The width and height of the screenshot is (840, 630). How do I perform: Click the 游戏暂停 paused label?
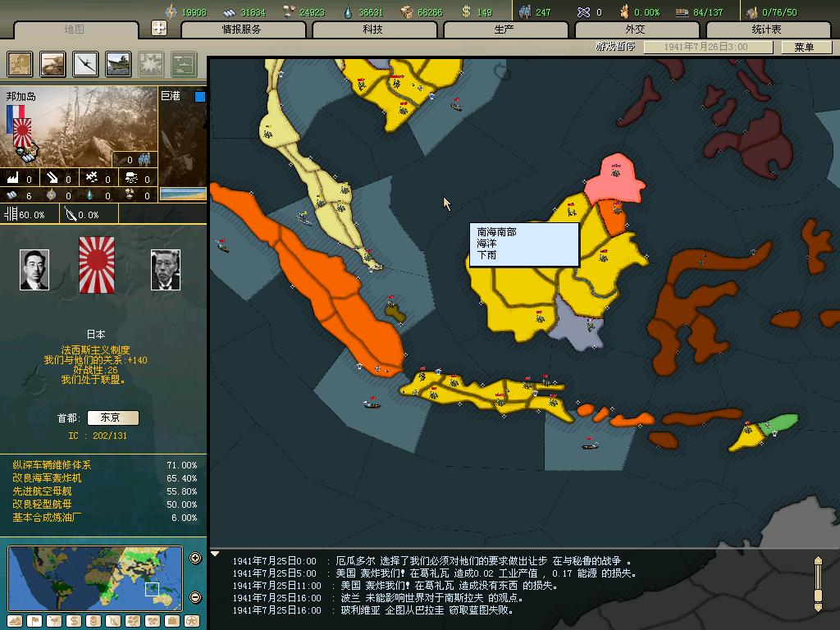tap(614, 47)
